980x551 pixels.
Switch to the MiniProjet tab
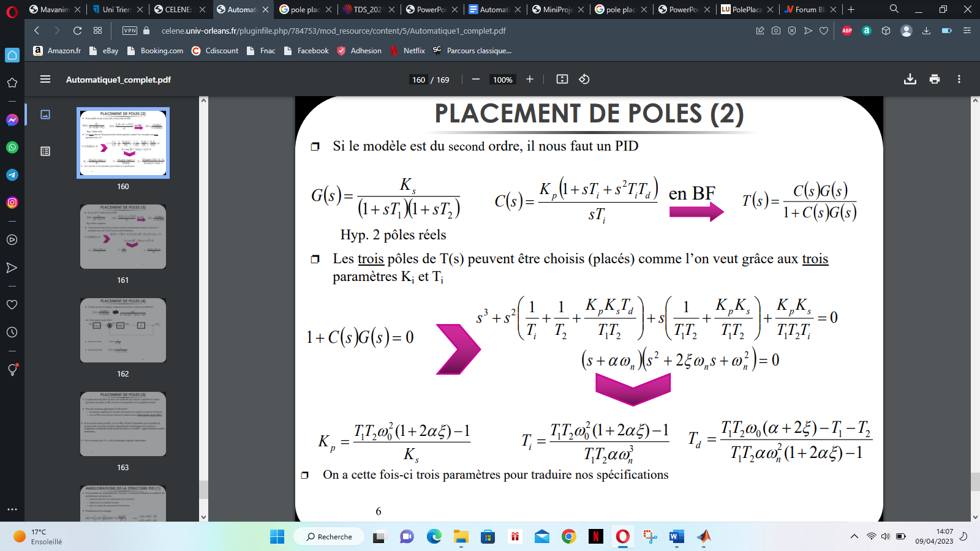click(557, 9)
